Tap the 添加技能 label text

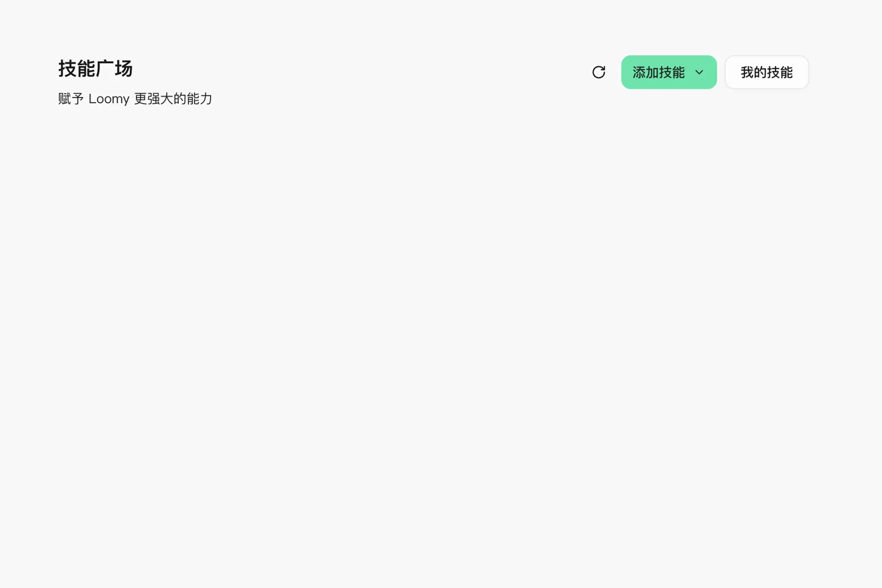click(x=659, y=72)
